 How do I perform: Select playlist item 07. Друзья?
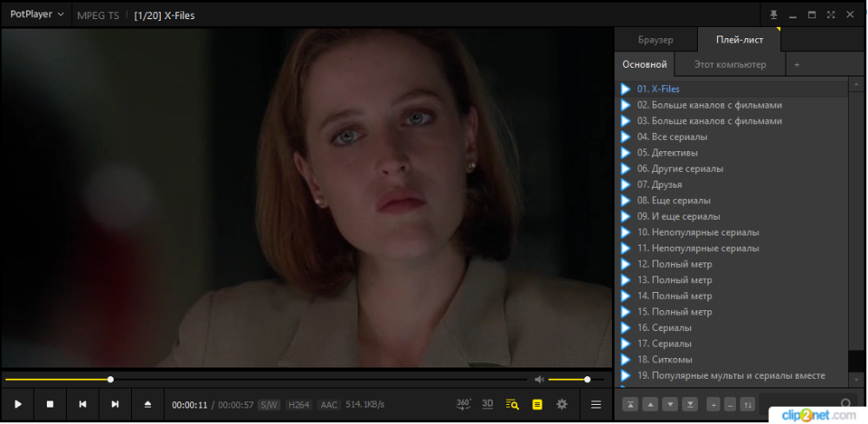(x=732, y=184)
